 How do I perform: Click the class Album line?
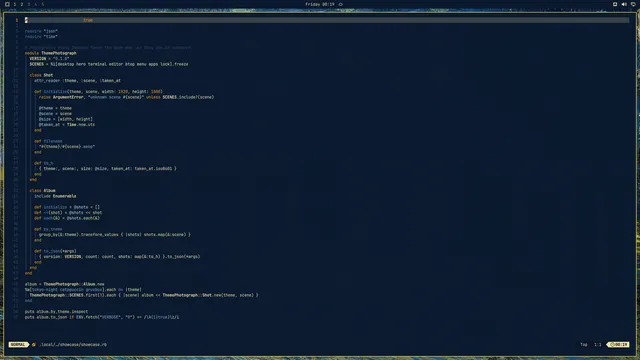click(42, 191)
